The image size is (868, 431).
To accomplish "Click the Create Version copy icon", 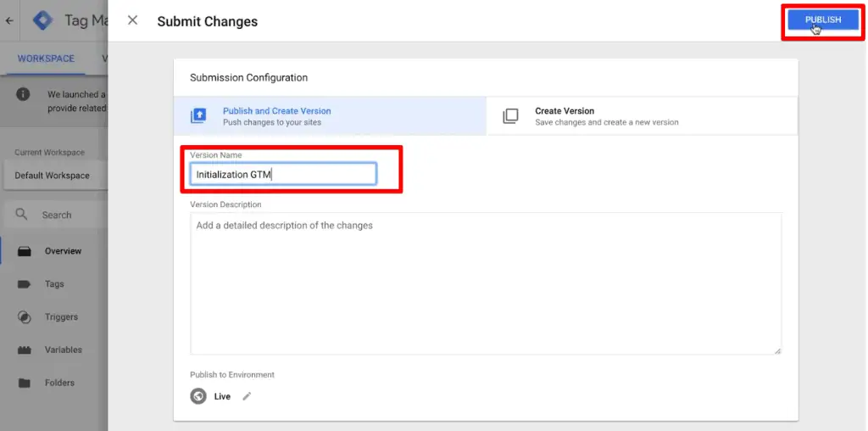I will pyautogui.click(x=510, y=115).
